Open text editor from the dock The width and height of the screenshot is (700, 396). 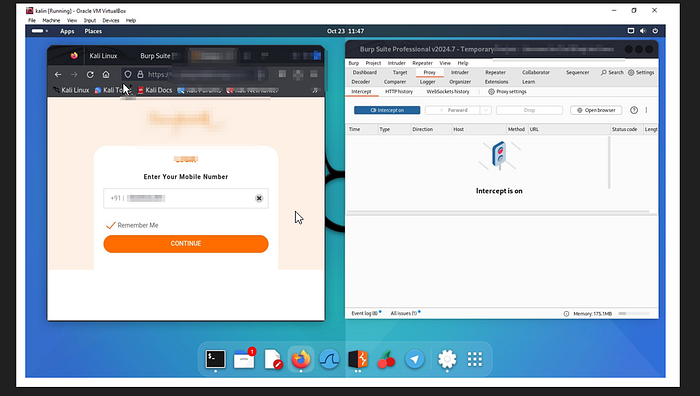pyautogui.click(x=273, y=359)
